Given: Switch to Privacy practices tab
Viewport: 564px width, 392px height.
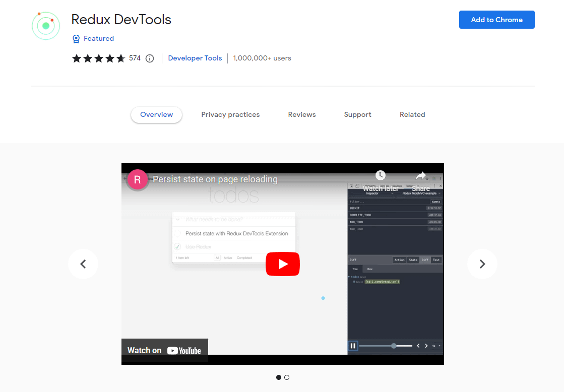Looking at the screenshot, I should (x=230, y=115).
